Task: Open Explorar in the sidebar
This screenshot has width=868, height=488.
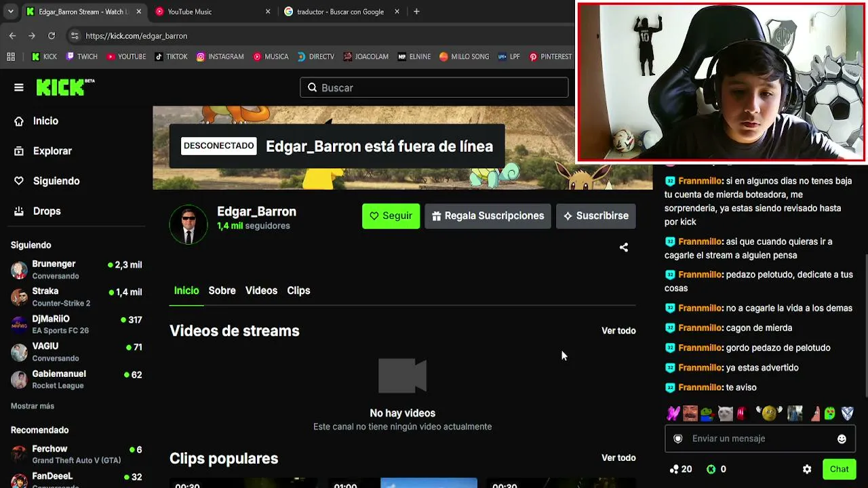Action: [43, 151]
